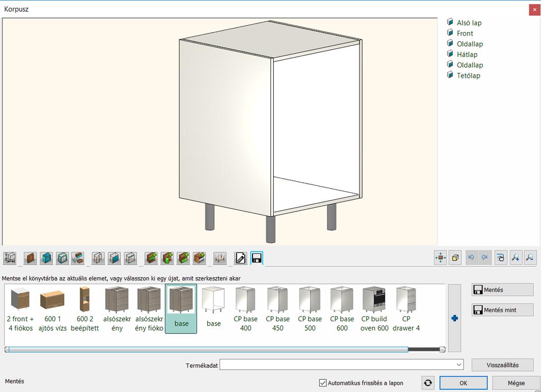
Task: Select the empty wireframe cabinet icon
Action: click(130, 258)
